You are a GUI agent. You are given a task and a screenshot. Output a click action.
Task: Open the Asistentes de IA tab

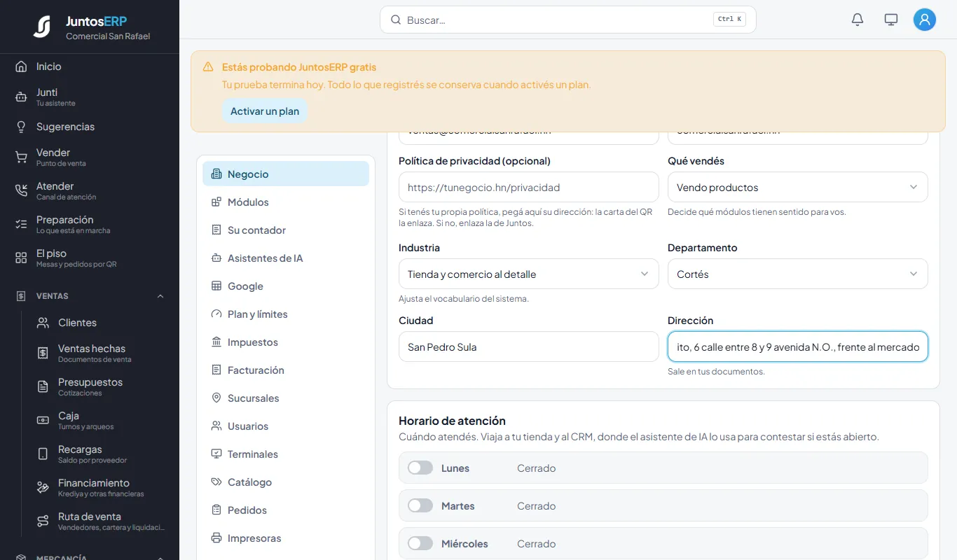(286, 258)
